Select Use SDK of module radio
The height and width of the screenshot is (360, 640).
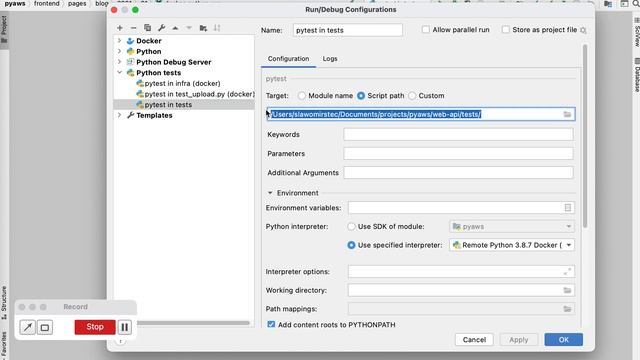click(x=351, y=227)
